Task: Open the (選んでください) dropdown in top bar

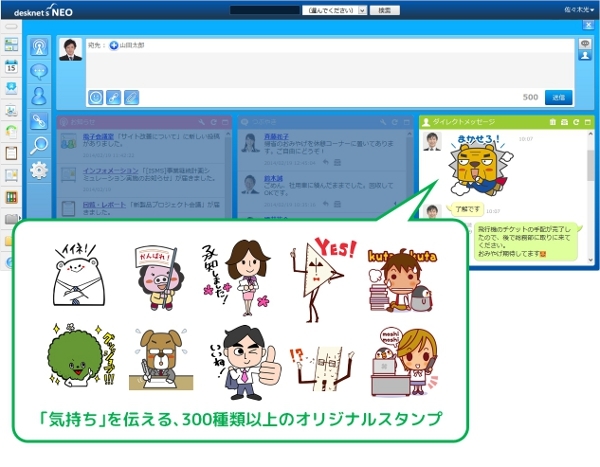Action: coord(334,10)
